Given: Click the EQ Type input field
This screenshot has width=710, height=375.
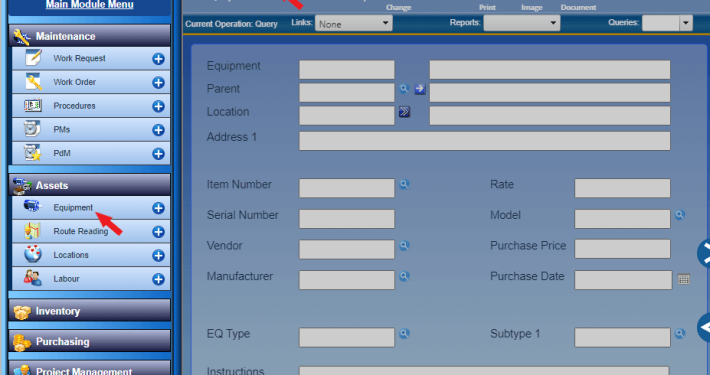Looking at the screenshot, I should [347, 338].
